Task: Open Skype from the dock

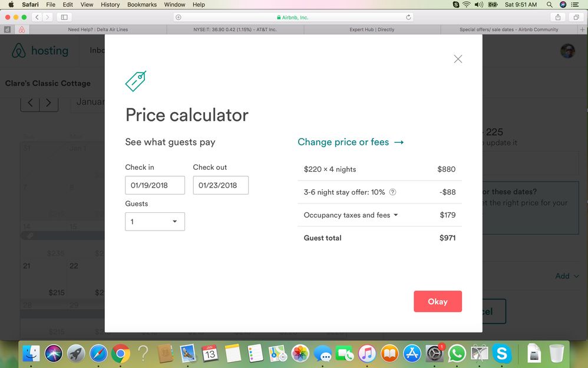Action: 502,353
